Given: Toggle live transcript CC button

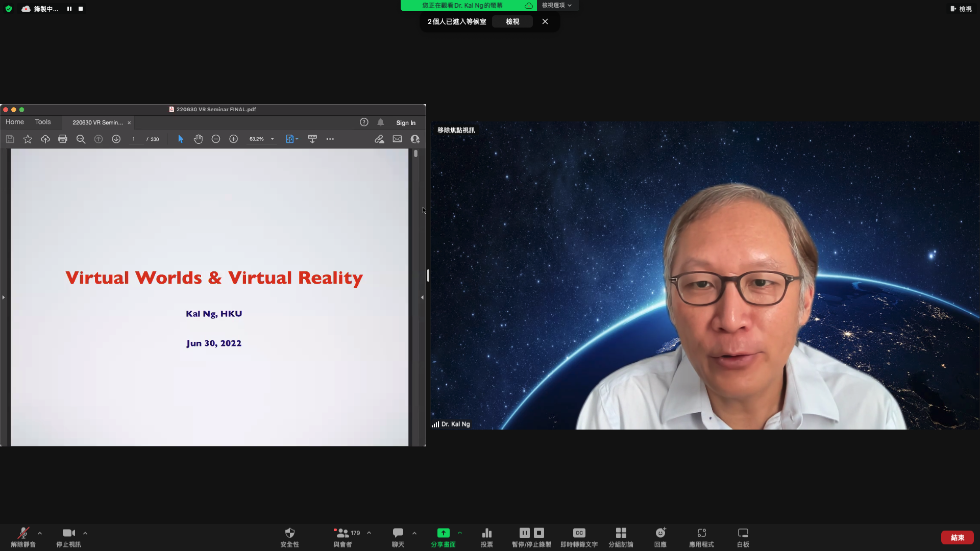Looking at the screenshot, I should 579,533.
